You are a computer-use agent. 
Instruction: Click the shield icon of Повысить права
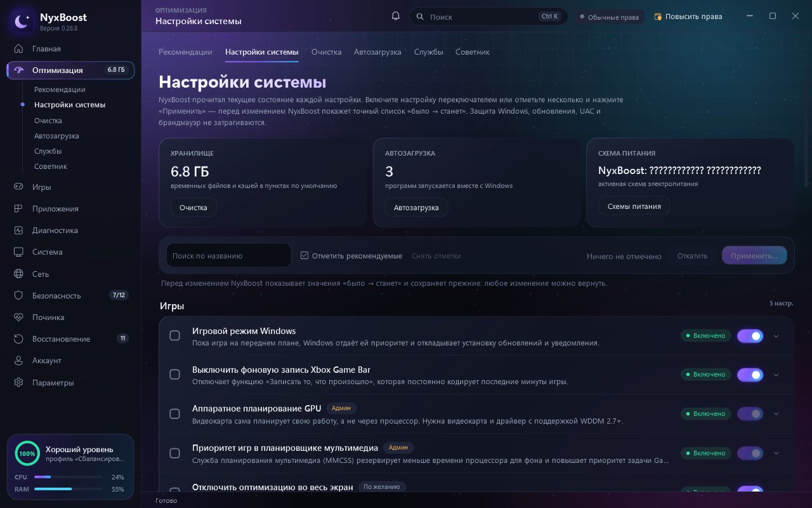[658, 17]
